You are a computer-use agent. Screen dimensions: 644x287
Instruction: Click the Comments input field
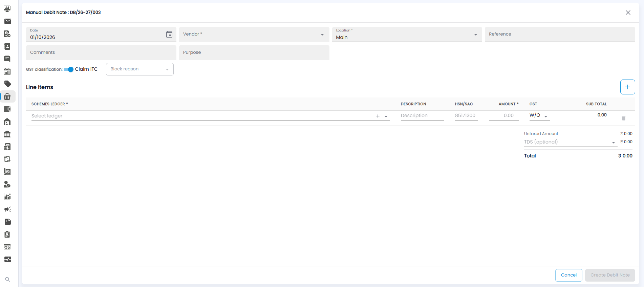tap(101, 52)
